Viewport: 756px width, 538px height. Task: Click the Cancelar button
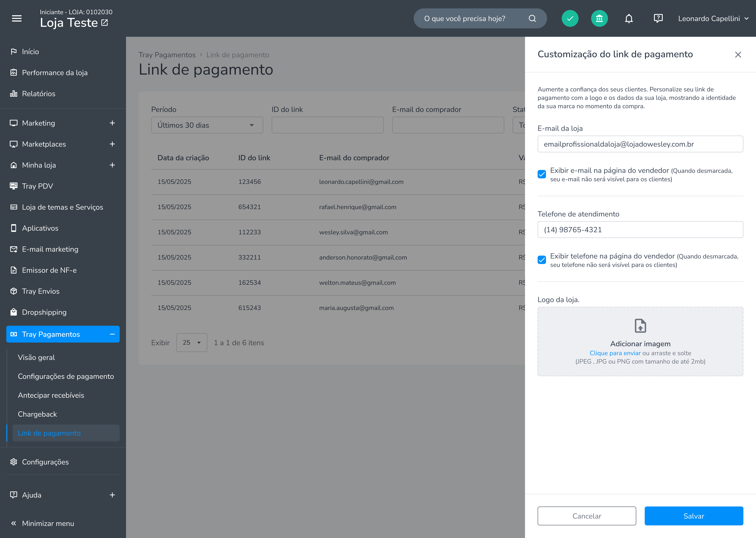click(587, 516)
